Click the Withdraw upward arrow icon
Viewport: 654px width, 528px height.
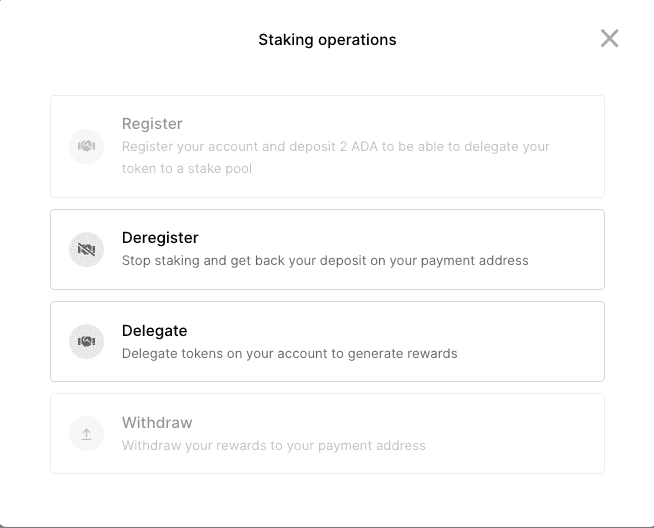click(86, 434)
